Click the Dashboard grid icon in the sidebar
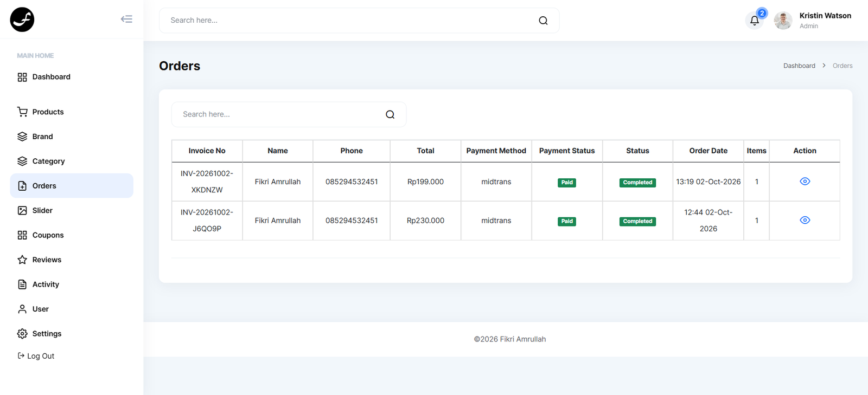The height and width of the screenshot is (395, 868). coord(22,77)
